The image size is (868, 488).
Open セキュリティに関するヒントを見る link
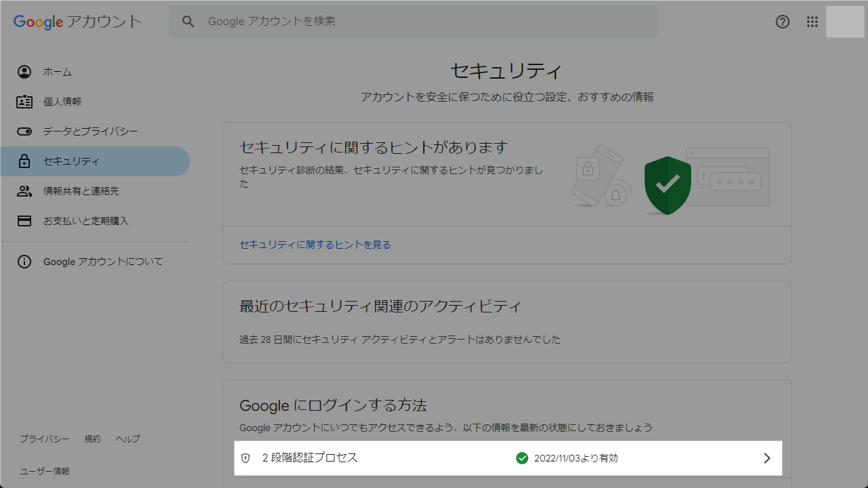tap(315, 245)
